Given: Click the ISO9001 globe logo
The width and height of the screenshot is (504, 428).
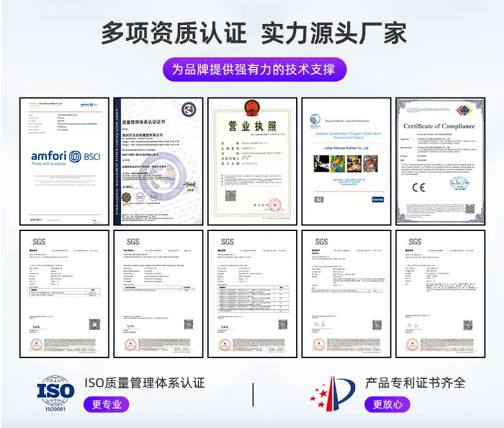Looking at the screenshot, I should click(55, 393).
